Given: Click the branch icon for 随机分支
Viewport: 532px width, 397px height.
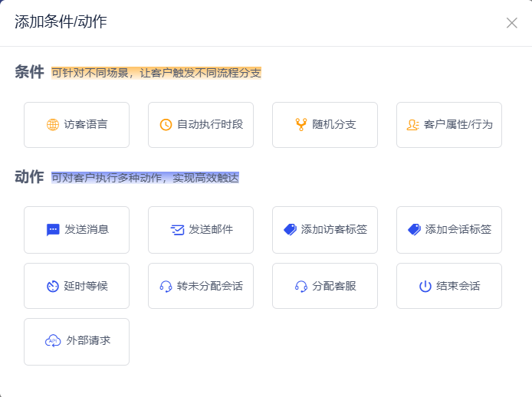Looking at the screenshot, I should (x=300, y=125).
